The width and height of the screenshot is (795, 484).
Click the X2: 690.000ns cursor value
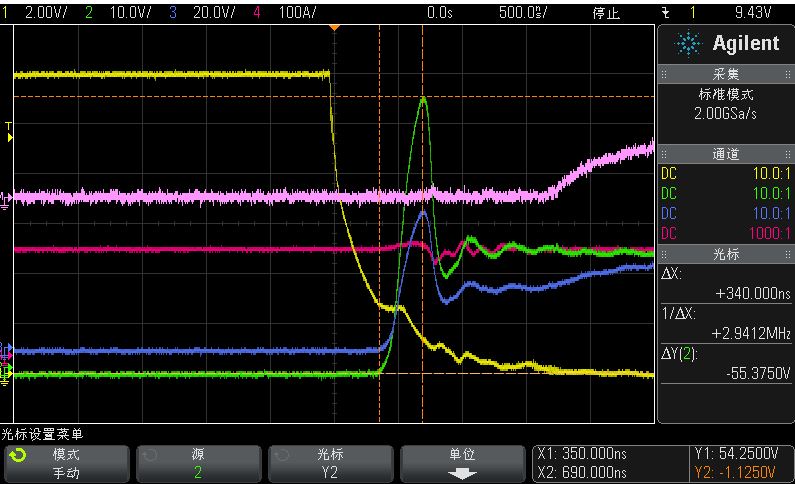[x=582, y=473]
